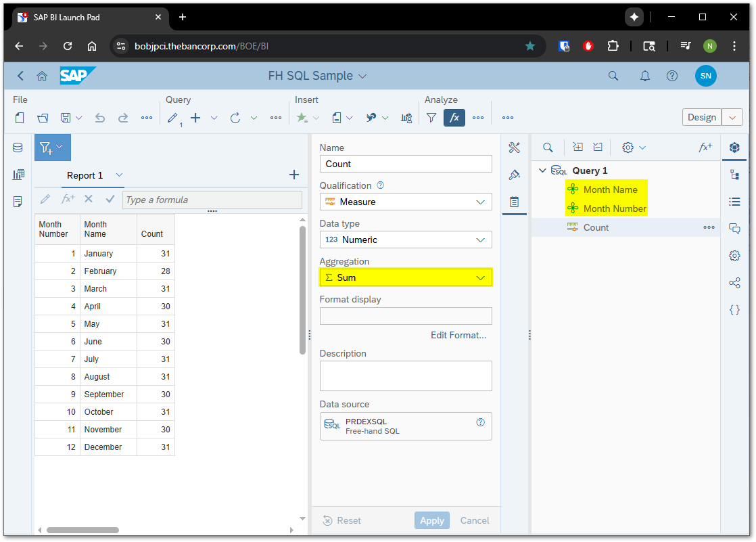The image size is (756, 542).
Task: Open the Build wrench-and-screwdriver side tab
Action: pyautogui.click(x=514, y=148)
